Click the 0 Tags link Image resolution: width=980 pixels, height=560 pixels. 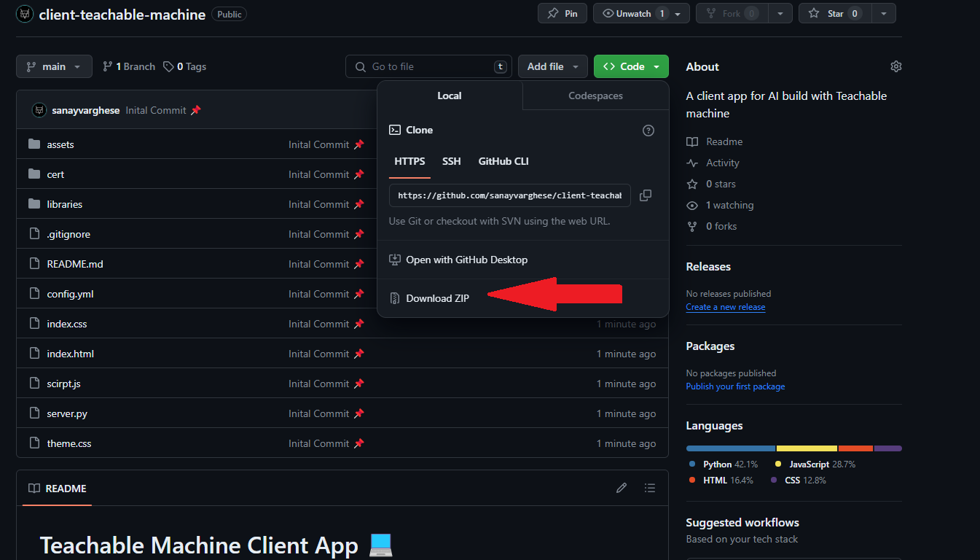click(x=184, y=66)
